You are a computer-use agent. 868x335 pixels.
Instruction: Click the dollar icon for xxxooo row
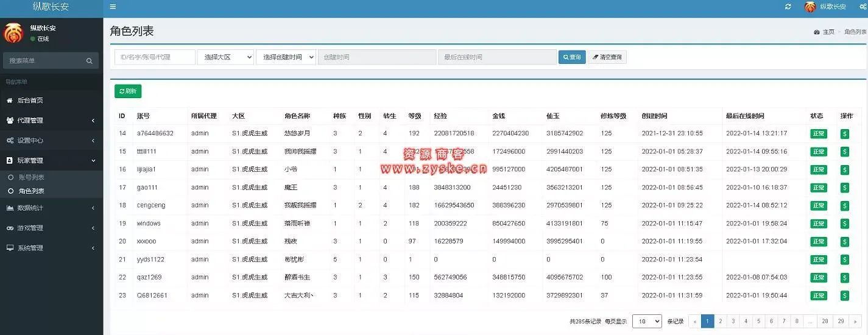click(x=845, y=241)
